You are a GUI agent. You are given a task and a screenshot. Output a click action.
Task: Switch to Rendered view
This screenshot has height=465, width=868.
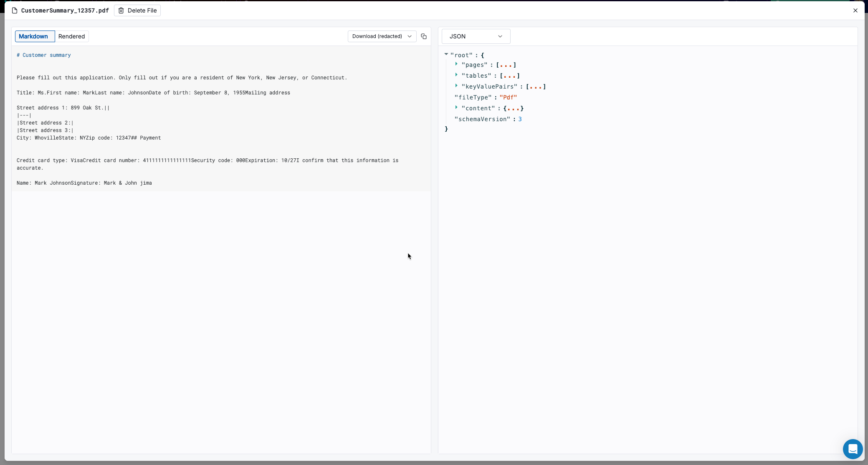[x=71, y=36]
